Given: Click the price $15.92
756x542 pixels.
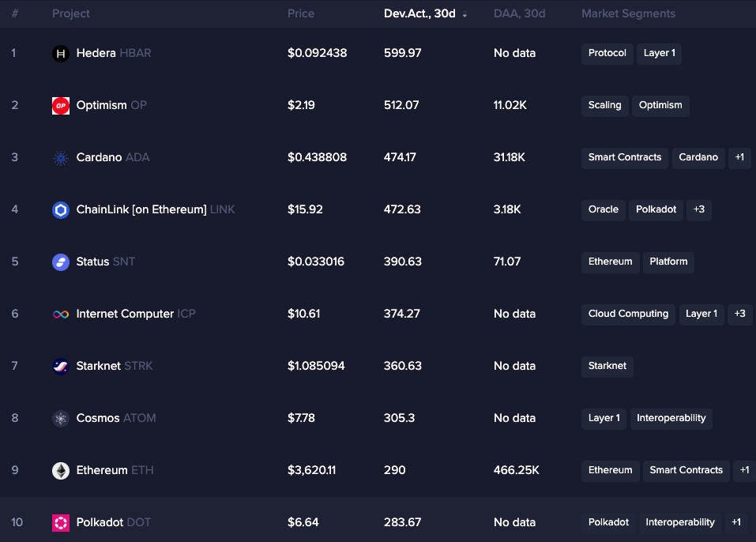Looking at the screenshot, I should pyautogui.click(x=305, y=209).
